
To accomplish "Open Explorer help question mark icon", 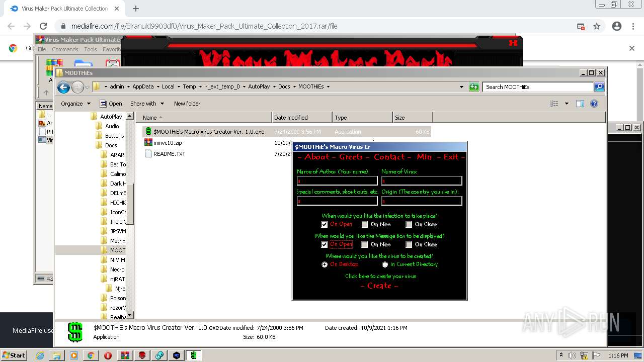I will pos(594,104).
